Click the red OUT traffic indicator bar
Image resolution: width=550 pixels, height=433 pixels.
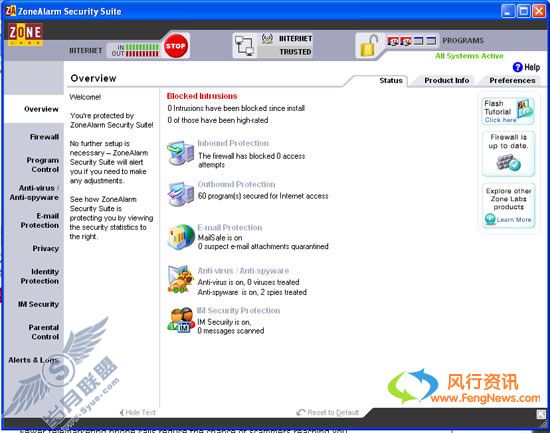click(142, 54)
